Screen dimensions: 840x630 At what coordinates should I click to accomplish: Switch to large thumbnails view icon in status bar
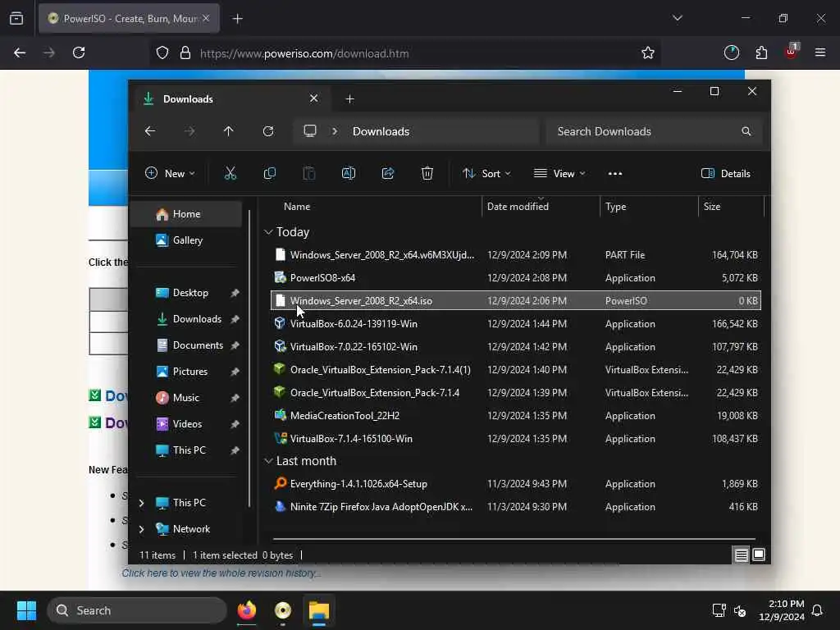click(759, 555)
